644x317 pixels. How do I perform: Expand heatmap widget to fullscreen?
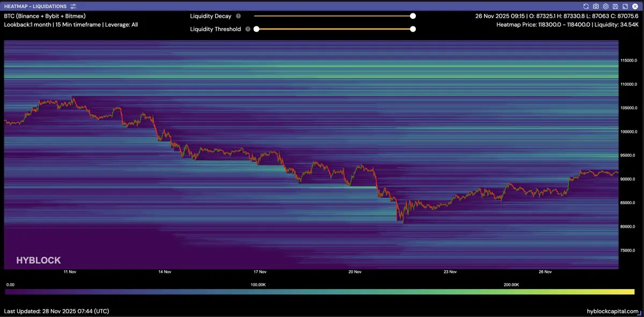[x=625, y=6]
